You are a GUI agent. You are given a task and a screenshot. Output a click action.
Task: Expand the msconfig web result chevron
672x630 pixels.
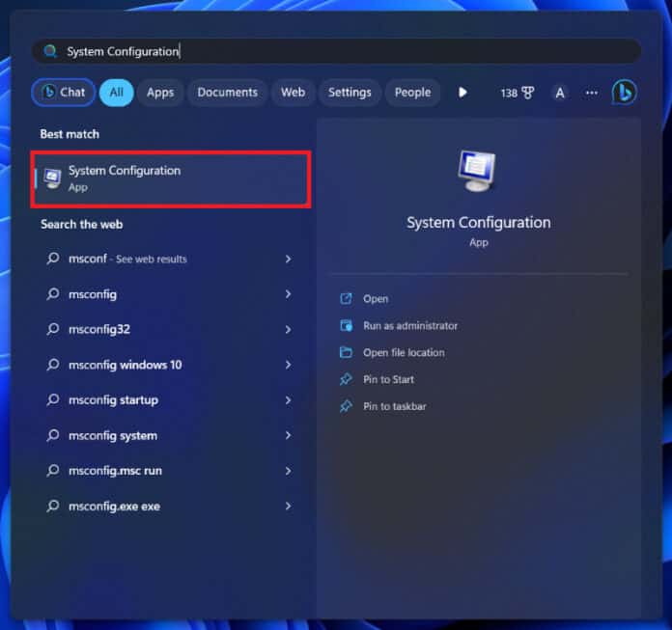[x=288, y=294]
